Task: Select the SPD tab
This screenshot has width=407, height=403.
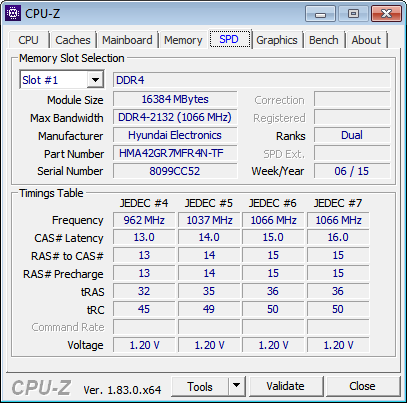Action: pyautogui.click(x=229, y=39)
